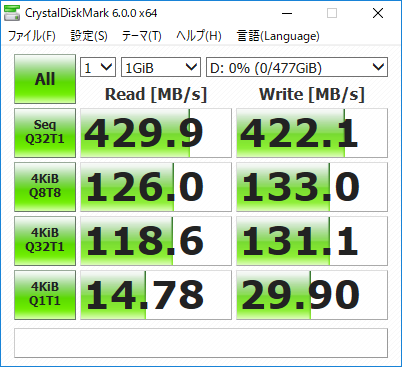Open the 設定(S) settings menu

coord(89,36)
